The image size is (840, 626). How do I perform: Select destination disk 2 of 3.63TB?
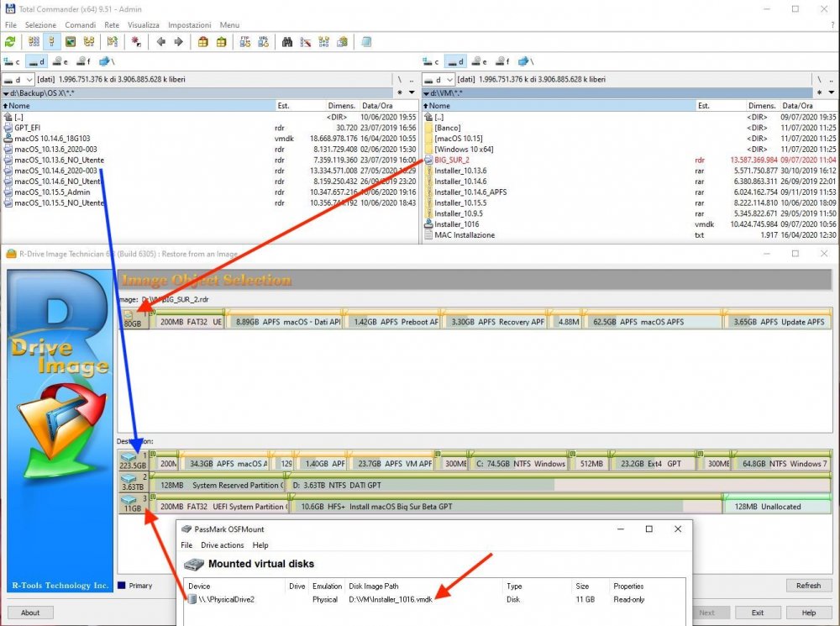(x=133, y=482)
